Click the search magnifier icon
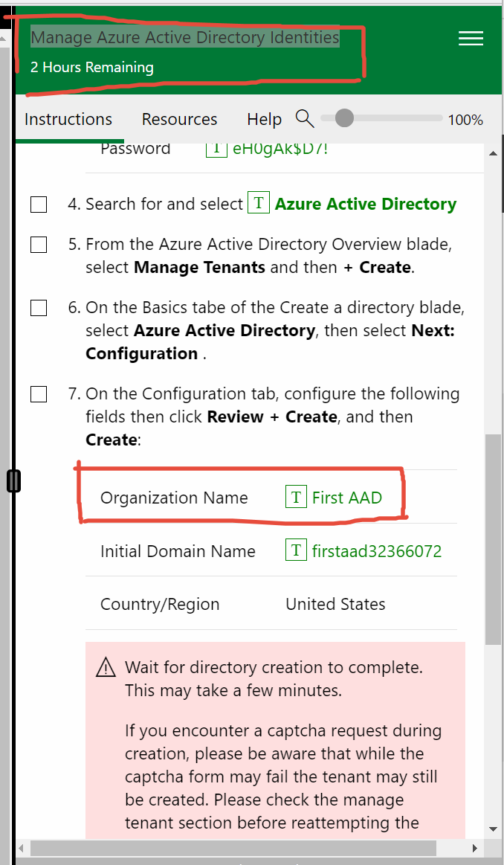The width and height of the screenshot is (504, 865). [305, 118]
